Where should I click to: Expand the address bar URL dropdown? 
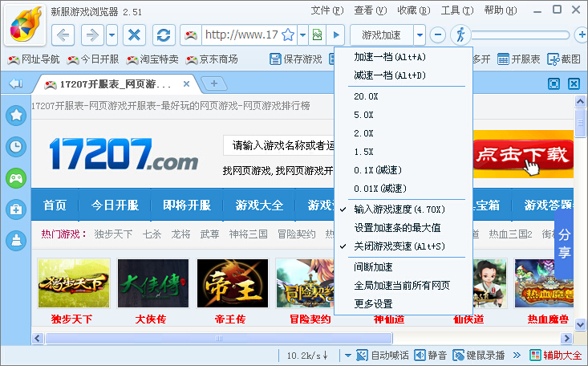coord(302,35)
